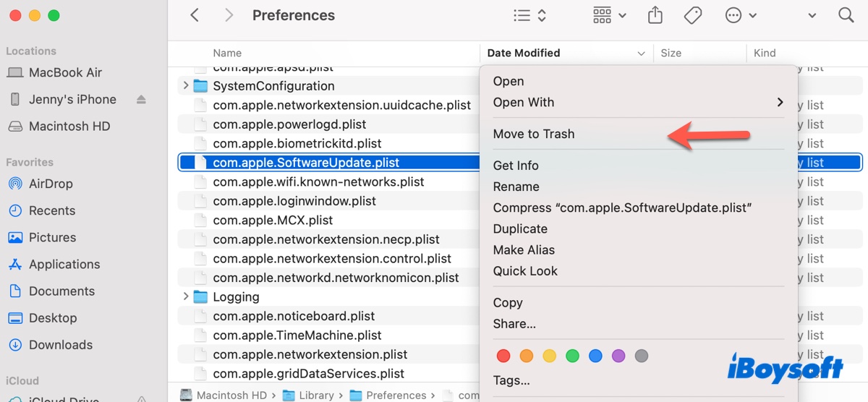Apply the yellow tag color

[550, 356]
